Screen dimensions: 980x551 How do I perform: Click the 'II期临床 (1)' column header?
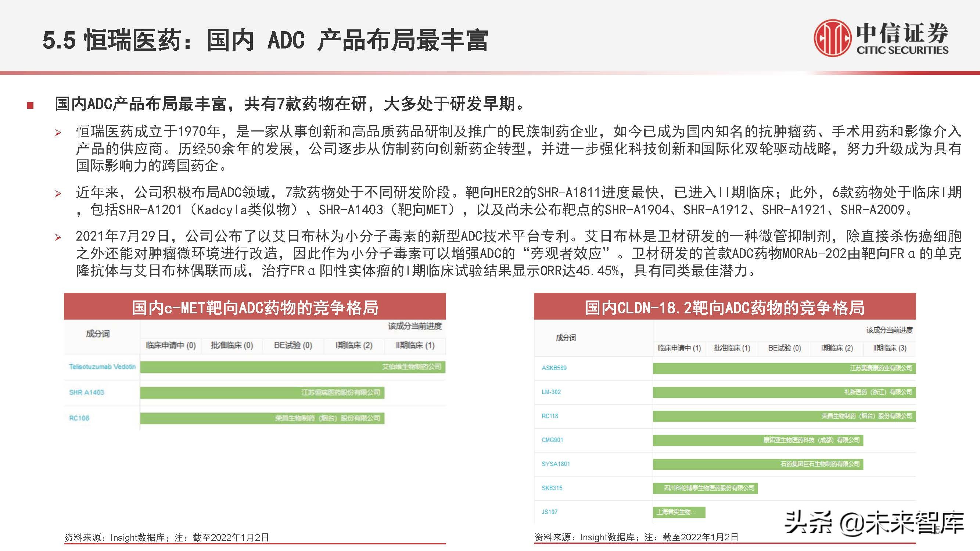pos(415,345)
